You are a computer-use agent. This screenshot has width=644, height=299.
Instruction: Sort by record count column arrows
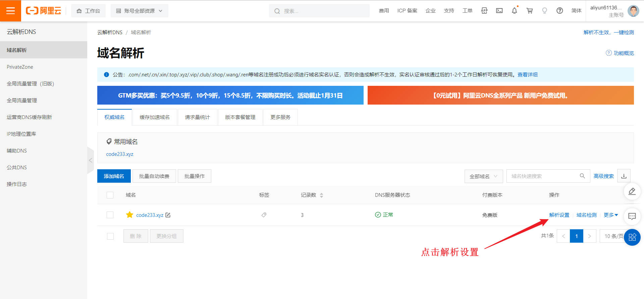(321, 195)
